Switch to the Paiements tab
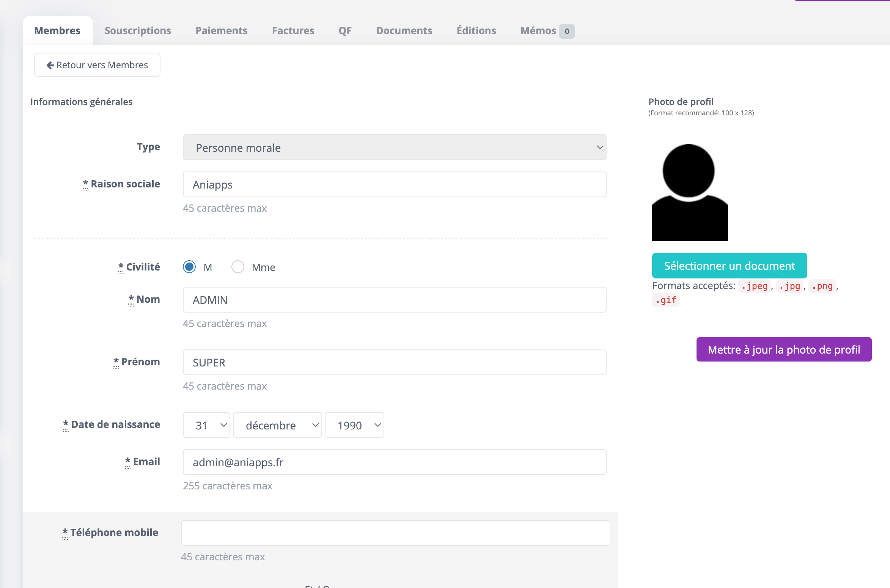Image resolution: width=890 pixels, height=588 pixels. 222,30
